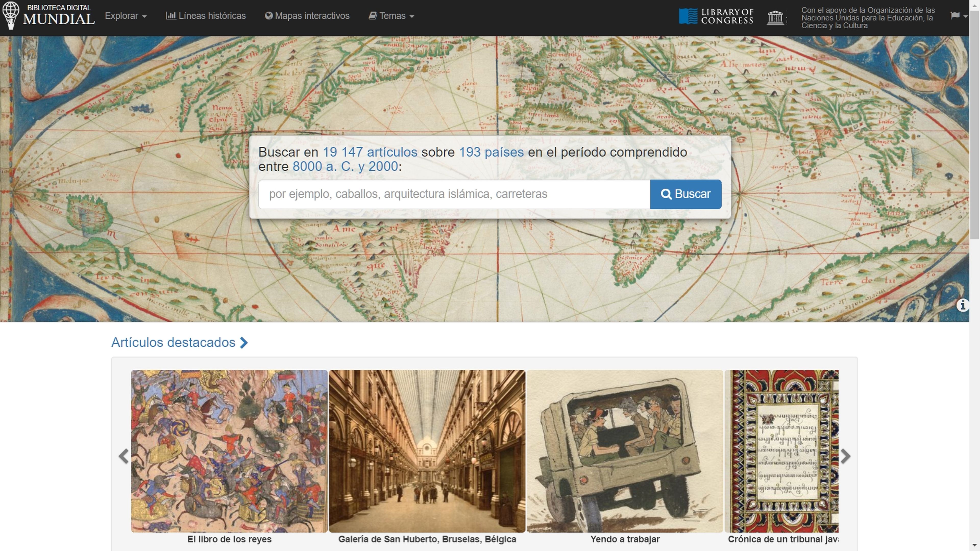Open Líneas históricas page
980x551 pixels.
(x=206, y=16)
